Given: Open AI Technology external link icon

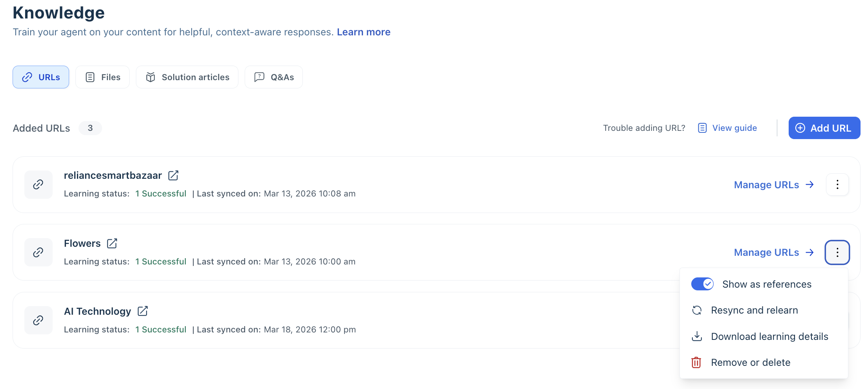Looking at the screenshot, I should 143,311.
